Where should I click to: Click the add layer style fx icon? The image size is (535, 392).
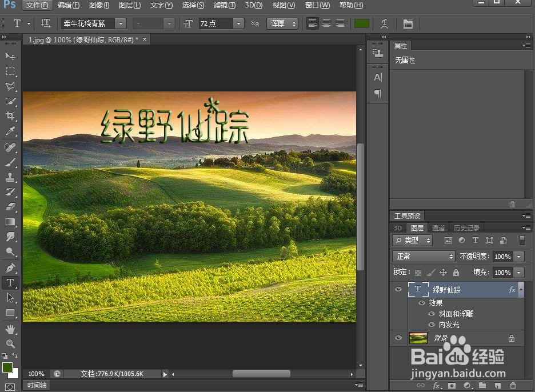[x=437, y=386]
